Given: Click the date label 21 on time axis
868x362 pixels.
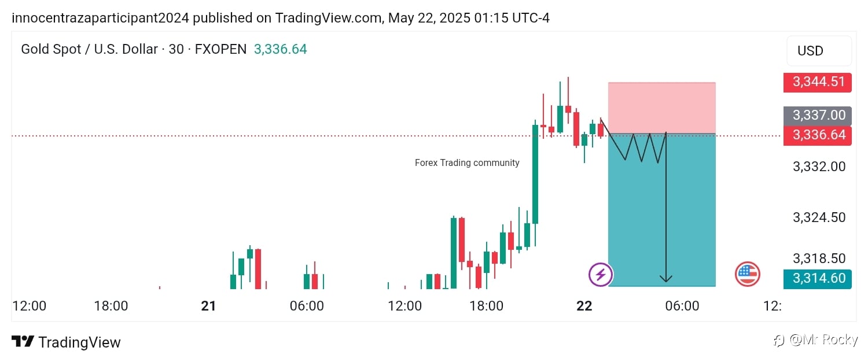Looking at the screenshot, I should click(x=208, y=306).
